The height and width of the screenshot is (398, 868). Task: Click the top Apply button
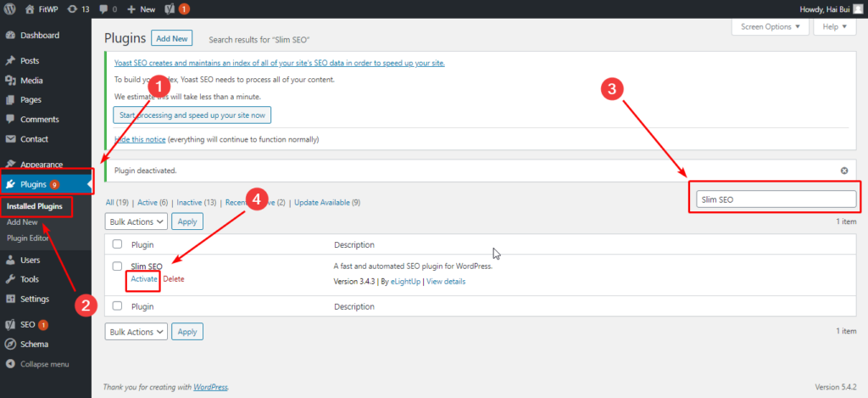pos(187,221)
